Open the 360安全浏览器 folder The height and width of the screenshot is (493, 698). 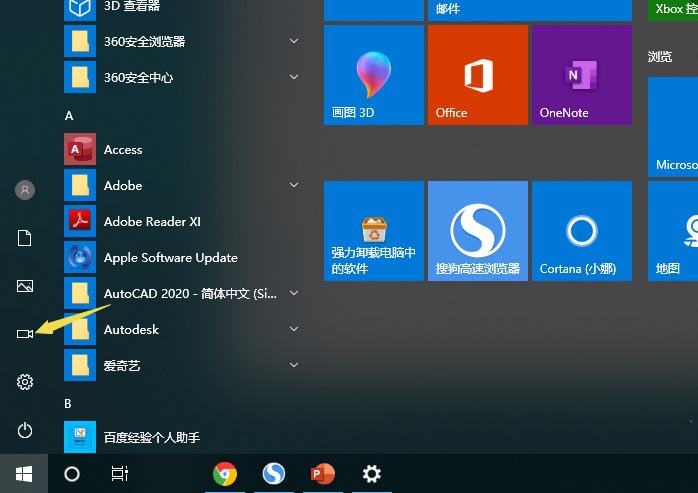pyautogui.click(x=183, y=41)
